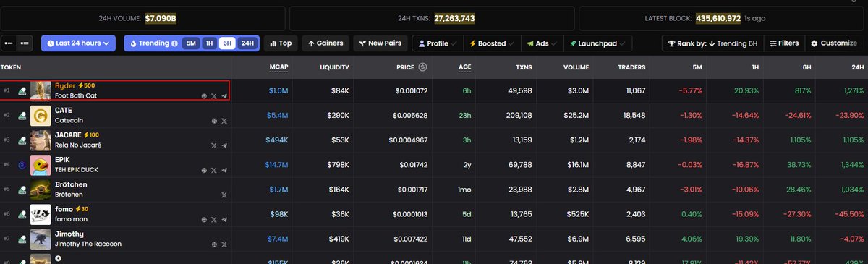Select the 5M trending interval
This screenshot has height=264, width=868.
191,43
